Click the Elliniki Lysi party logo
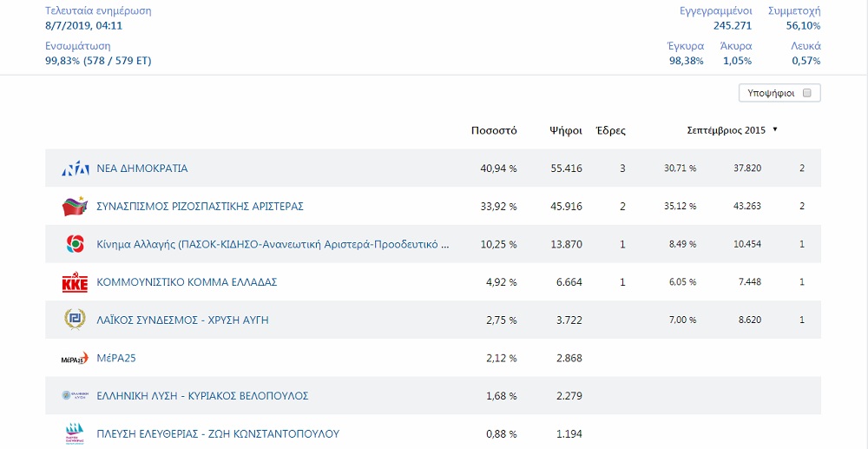 coord(76,396)
